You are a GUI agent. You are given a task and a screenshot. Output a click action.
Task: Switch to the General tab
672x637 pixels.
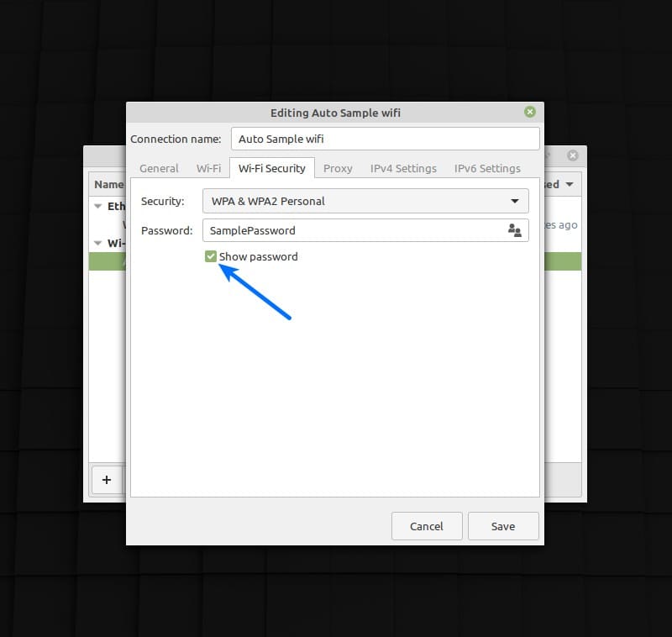[159, 168]
